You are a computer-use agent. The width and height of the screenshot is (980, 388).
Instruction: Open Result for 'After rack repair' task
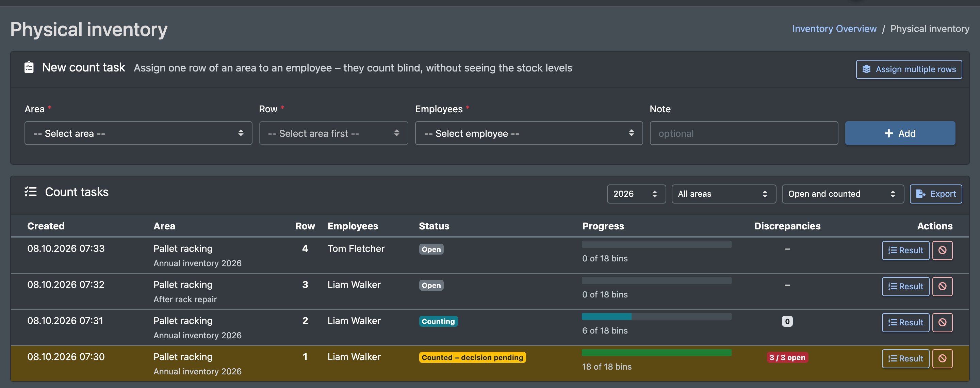pos(905,287)
